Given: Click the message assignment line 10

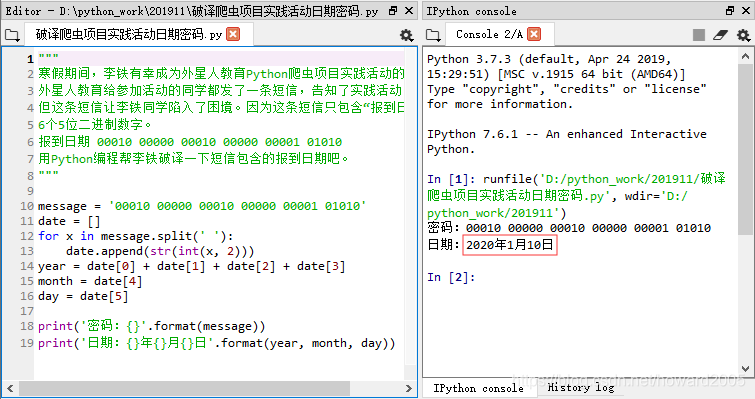Looking at the screenshot, I should pos(202,206).
